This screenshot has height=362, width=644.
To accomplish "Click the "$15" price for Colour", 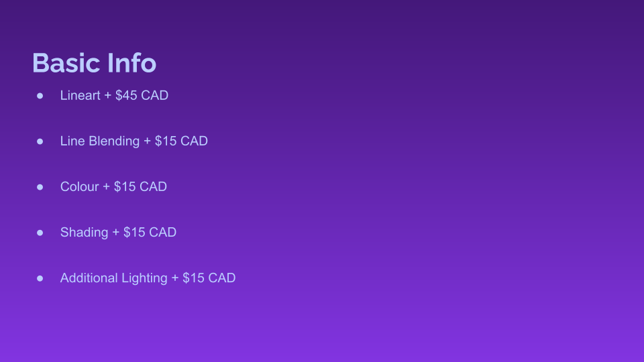I will click(125, 186).
